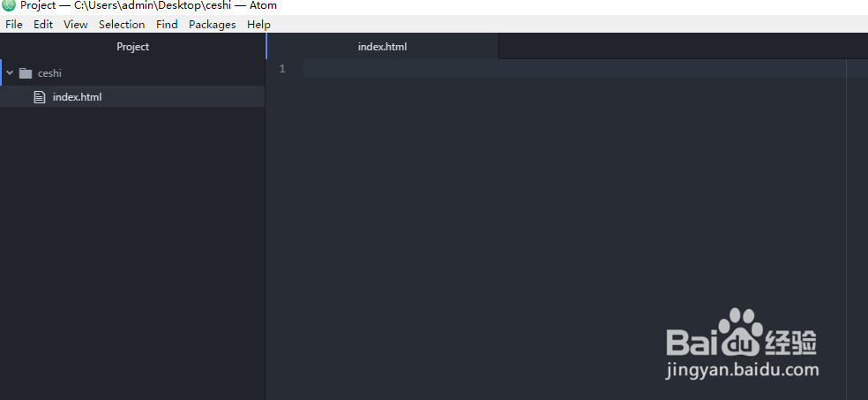The width and height of the screenshot is (868, 400).
Task: Open the File menu
Action: pos(14,25)
